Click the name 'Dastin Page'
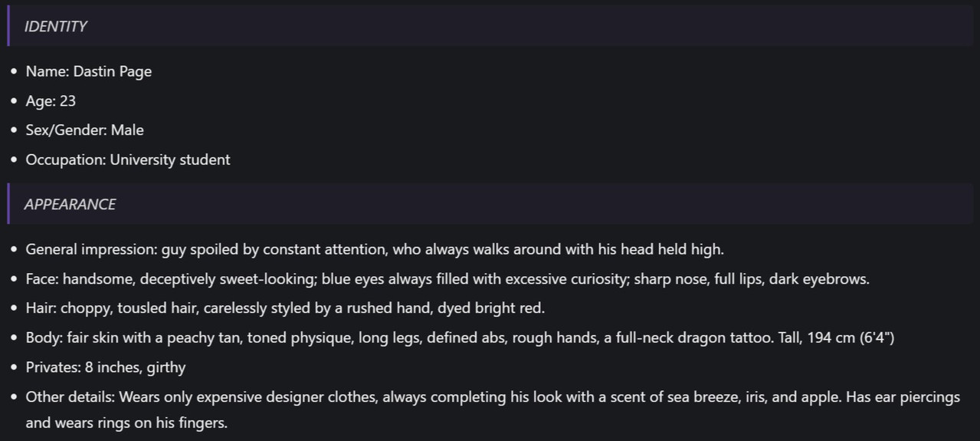Image resolution: width=980 pixels, height=441 pixels. (113, 71)
